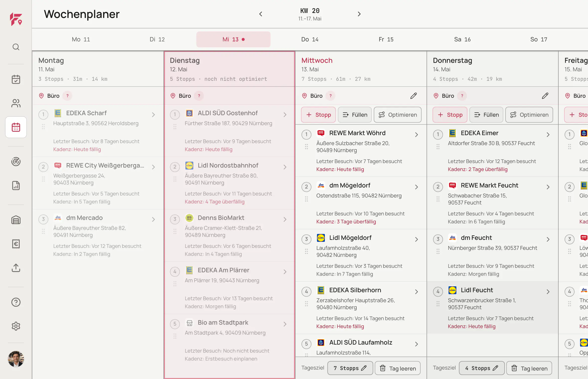The image size is (588, 379).
Task: Grab the drag handle of EDEKA Eimer
Action: 438,147
